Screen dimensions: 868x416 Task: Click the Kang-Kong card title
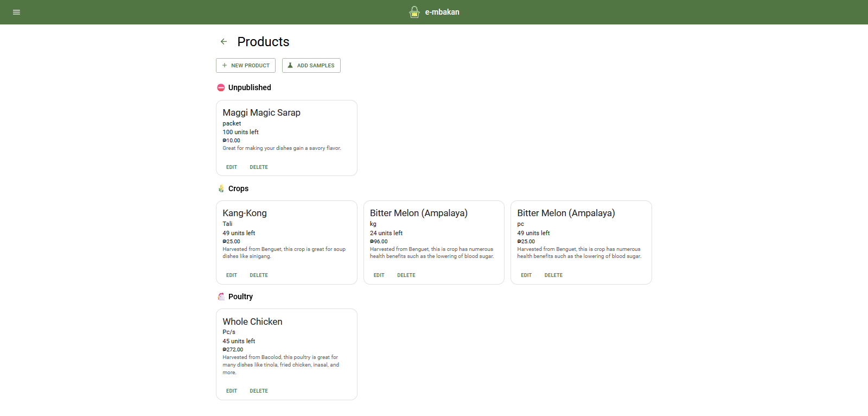[245, 213]
